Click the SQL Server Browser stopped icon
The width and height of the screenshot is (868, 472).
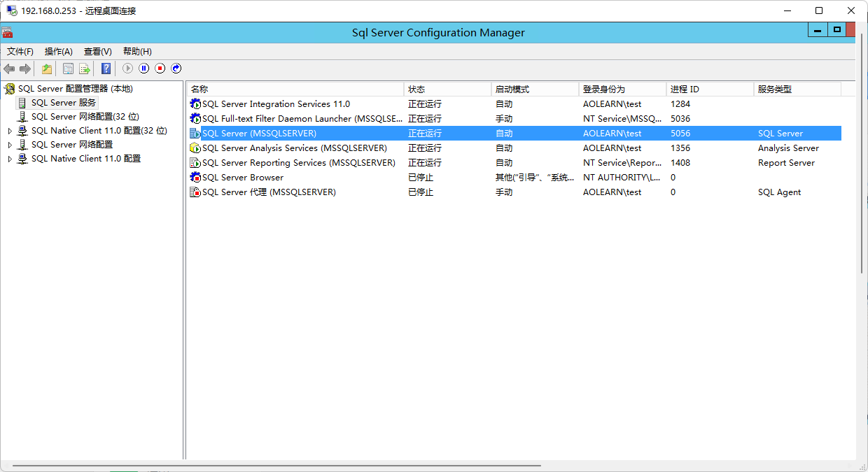[x=195, y=178]
